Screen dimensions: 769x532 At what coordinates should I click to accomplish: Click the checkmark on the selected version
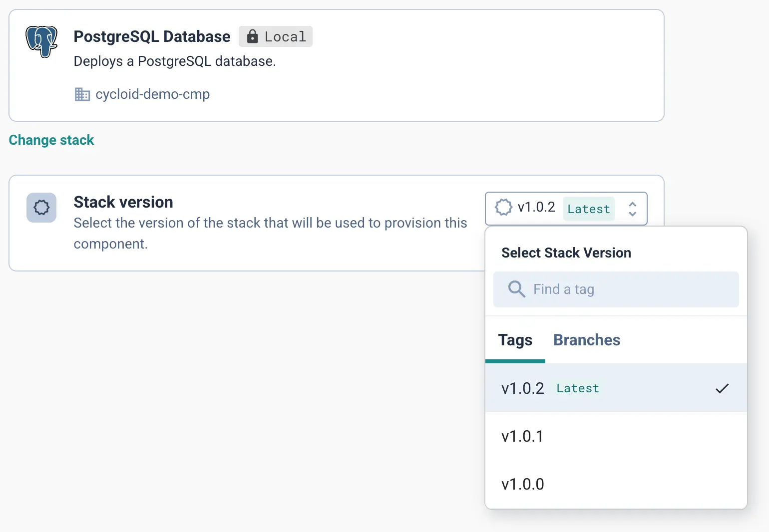[722, 388]
